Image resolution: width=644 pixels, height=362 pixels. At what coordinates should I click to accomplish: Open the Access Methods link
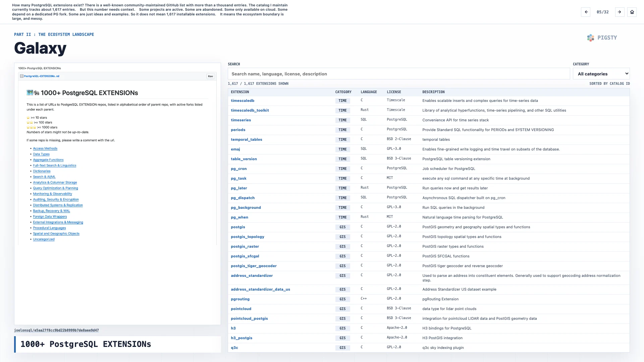point(45,148)
